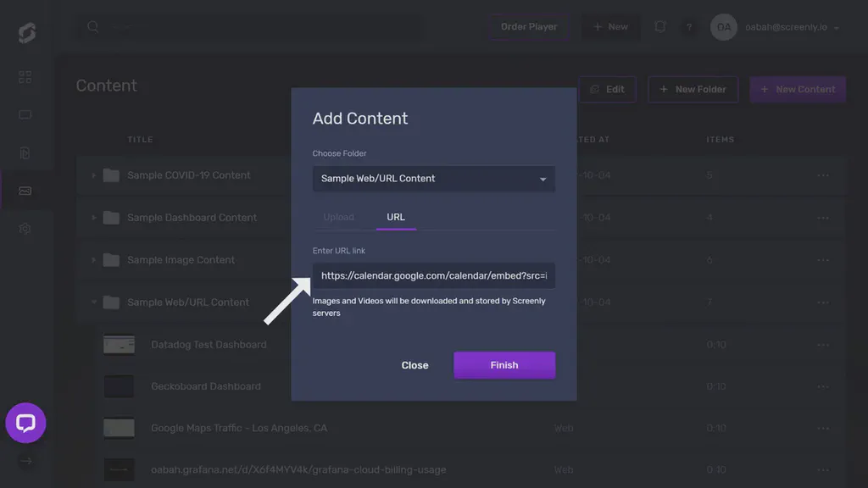868x488 pixels.
Task: Click the notifications bell icon
Action: point(659,26)
